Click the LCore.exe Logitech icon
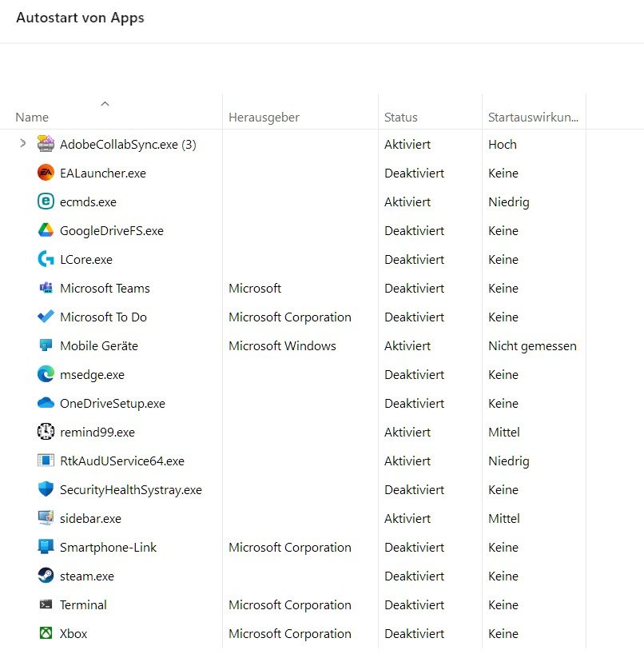 click(46, 259)
